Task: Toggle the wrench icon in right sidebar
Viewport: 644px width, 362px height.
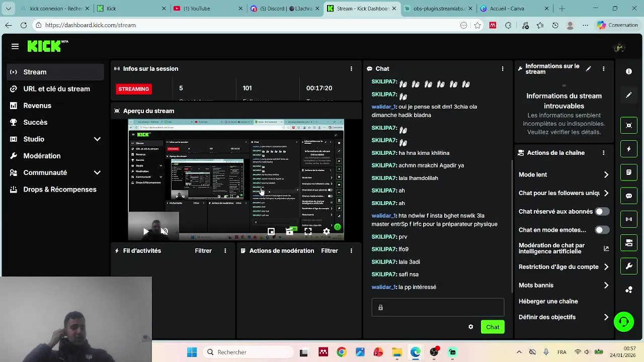Action: [x=629, y=266]
